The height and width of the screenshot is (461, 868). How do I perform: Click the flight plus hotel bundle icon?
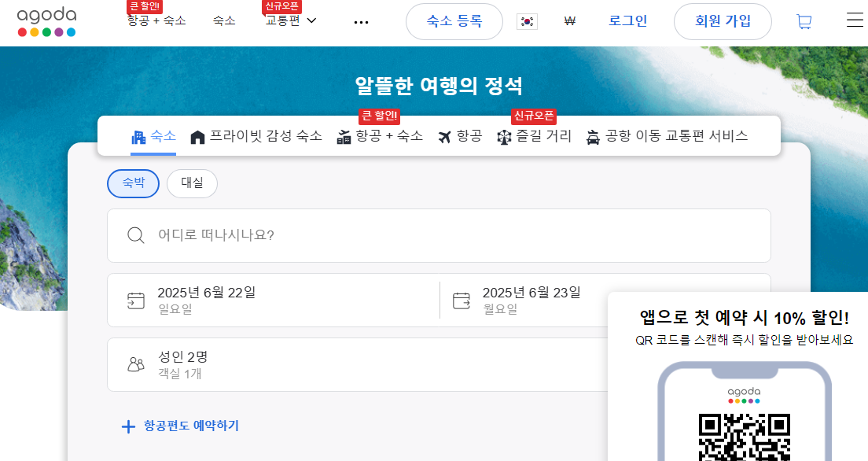tap(344, 137)
